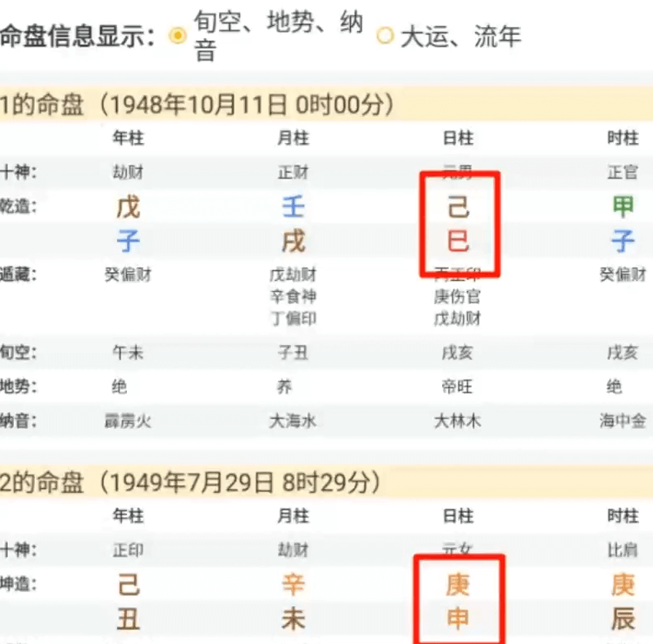Select the 庚 hour stem in chart 2
Viewport: 653px width, 644px height.
click(x=624, y=583)
